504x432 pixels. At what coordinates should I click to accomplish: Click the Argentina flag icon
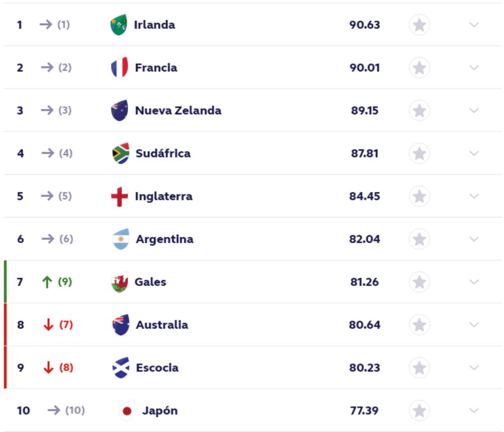click(x=121, y=239)
